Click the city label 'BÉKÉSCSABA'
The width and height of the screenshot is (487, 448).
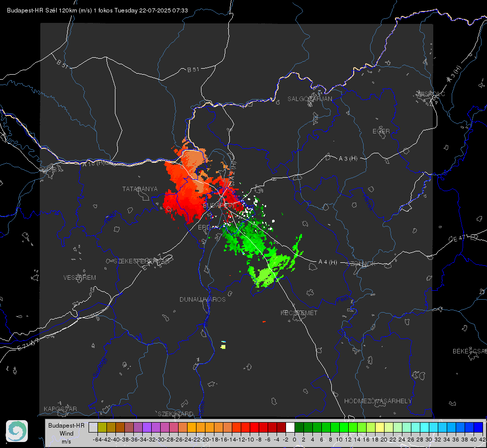pyautogui.click(x=470, y=351)
